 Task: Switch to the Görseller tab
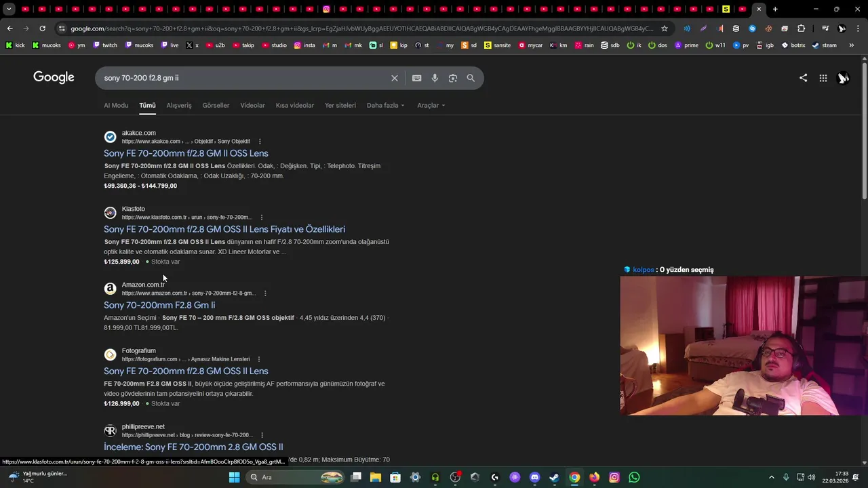tap(216, 105)
